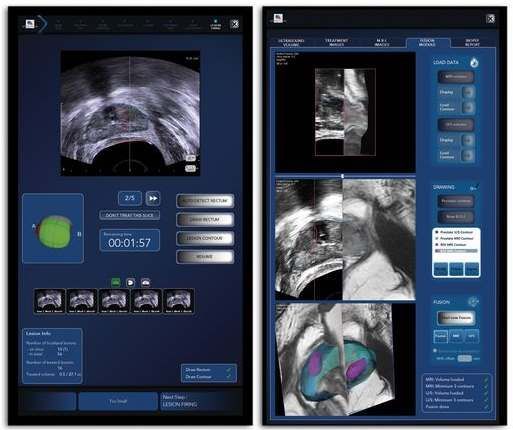513x430 pixels.
Task: Switch to the Ultrasound Volume tab
Action: 291,42
